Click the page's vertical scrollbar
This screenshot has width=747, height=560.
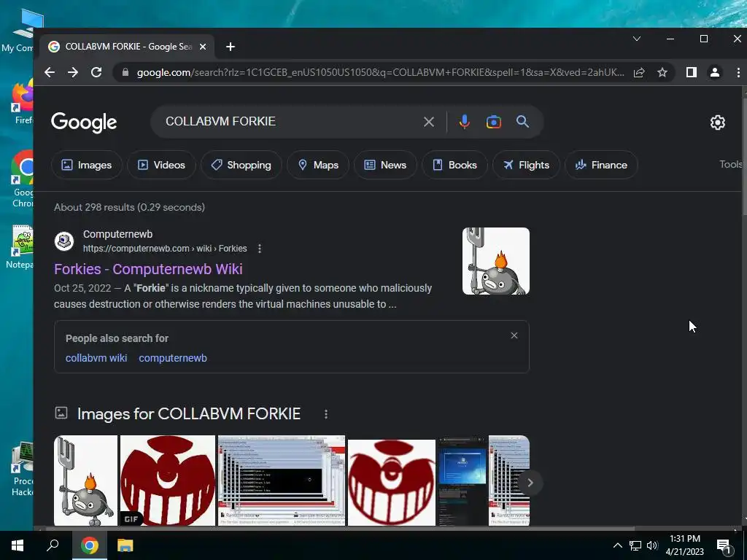click(x=743, y=157)
